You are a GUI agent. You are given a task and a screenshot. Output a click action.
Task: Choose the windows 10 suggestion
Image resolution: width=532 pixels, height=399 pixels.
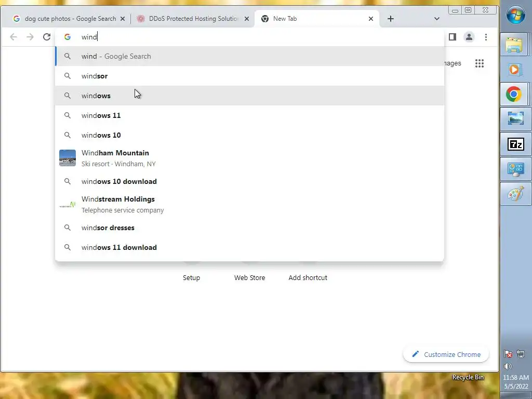tap(249, 135)
